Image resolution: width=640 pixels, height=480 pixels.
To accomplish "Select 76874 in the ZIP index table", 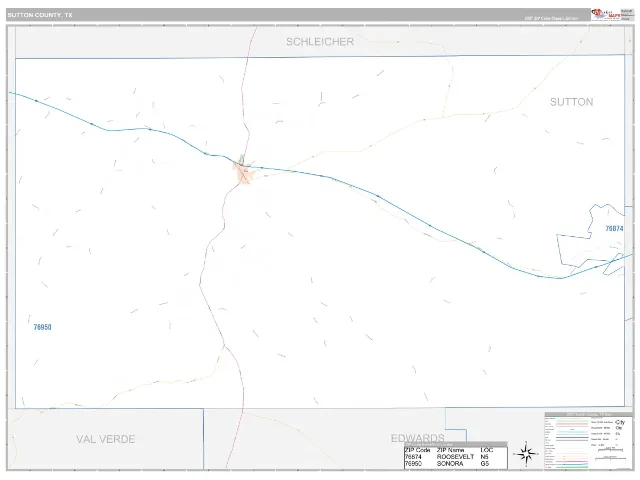I will coord(413,457).
